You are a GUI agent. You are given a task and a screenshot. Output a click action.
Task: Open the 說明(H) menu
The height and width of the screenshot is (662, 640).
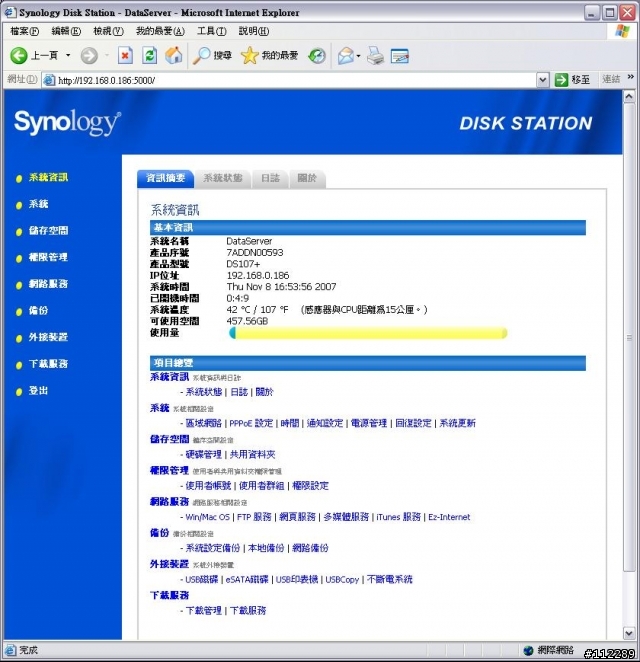pyautogui.click(x=254, y=31)
